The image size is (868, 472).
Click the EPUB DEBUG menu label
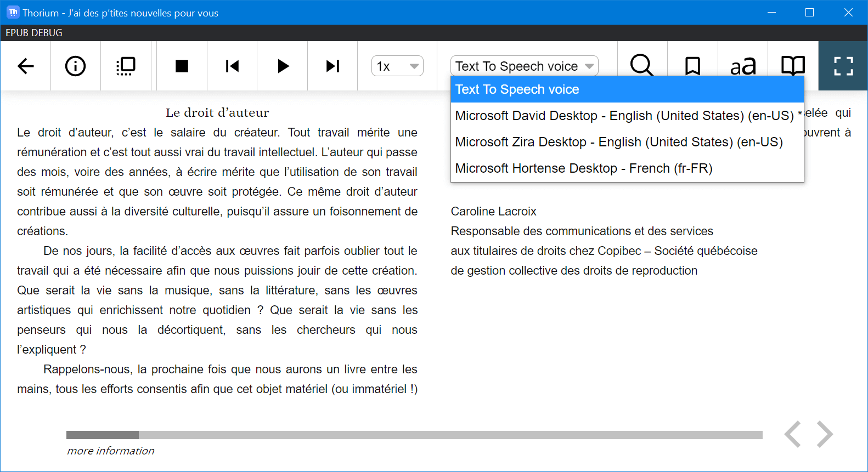point(34,33)
